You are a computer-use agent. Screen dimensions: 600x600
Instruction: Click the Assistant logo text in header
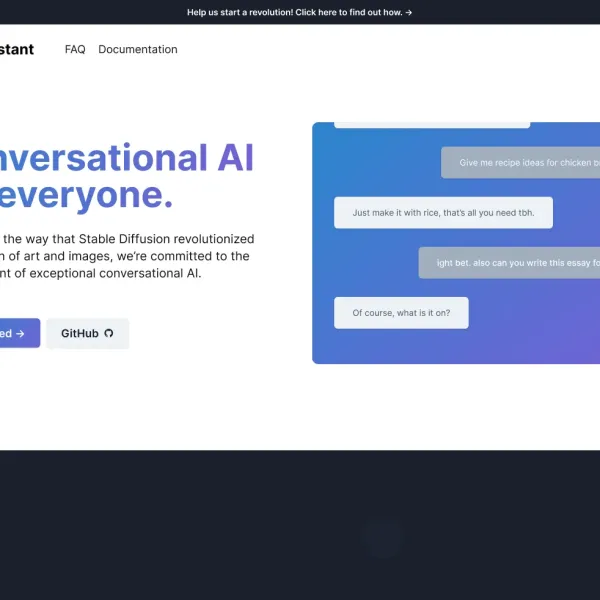pyautogui.click(x=17, y=49)
